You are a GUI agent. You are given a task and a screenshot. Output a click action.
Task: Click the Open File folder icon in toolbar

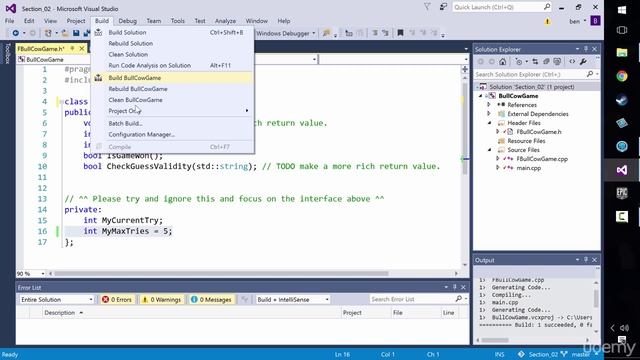coord(65,33)
